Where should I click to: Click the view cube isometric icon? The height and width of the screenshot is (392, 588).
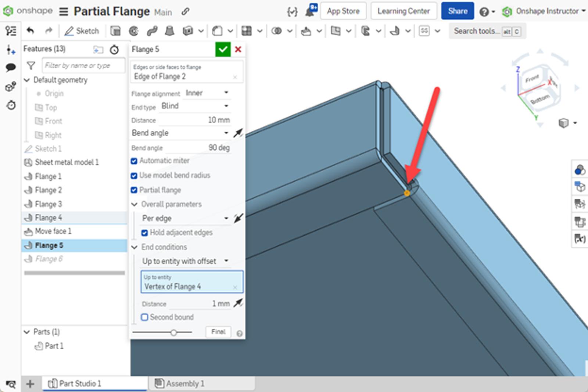click(x=563, y=123)
